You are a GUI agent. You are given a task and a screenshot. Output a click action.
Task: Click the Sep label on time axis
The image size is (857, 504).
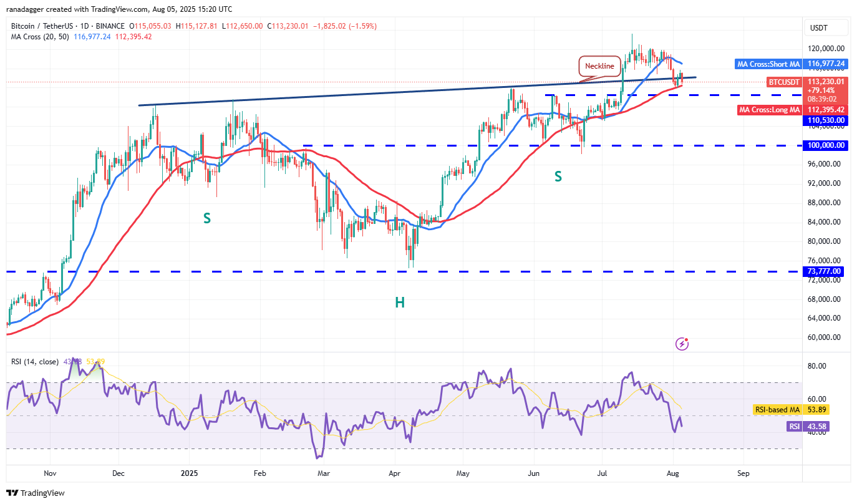(743, 473)
